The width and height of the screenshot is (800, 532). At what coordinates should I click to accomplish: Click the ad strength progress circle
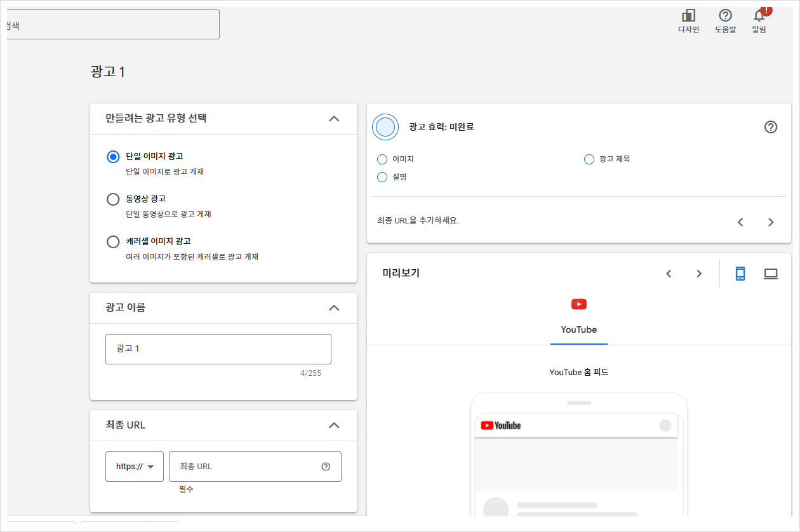click(385, 127)
